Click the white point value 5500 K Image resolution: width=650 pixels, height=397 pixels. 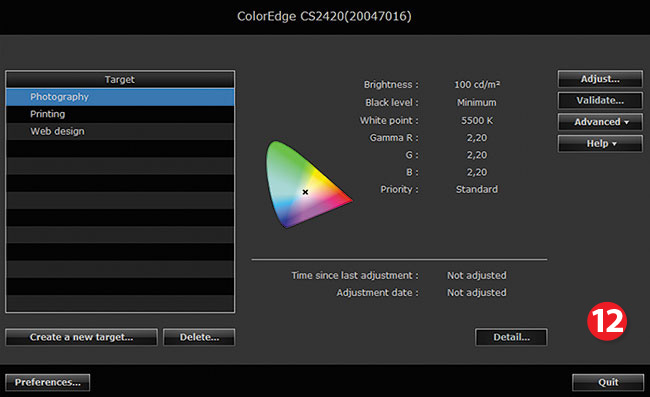(477, 121)
